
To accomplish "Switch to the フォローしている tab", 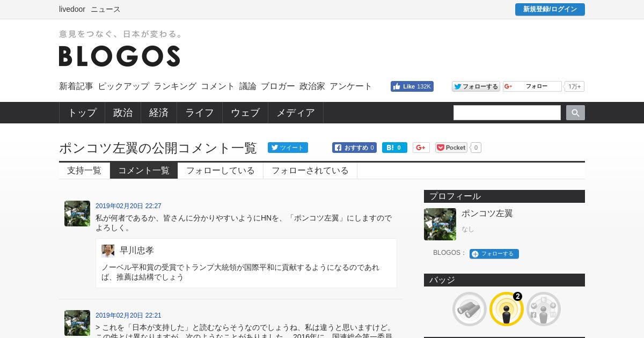I will click(221, 171).
